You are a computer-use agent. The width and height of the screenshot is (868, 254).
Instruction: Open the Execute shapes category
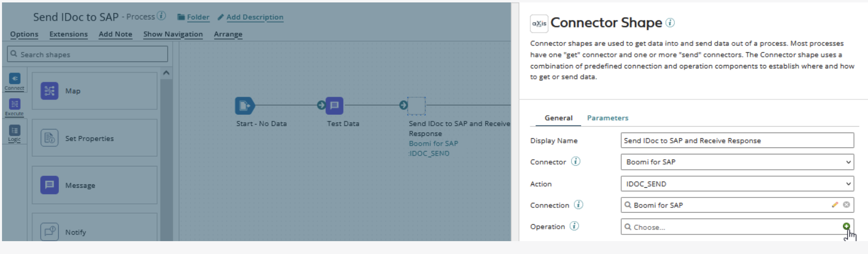(14, 107)
